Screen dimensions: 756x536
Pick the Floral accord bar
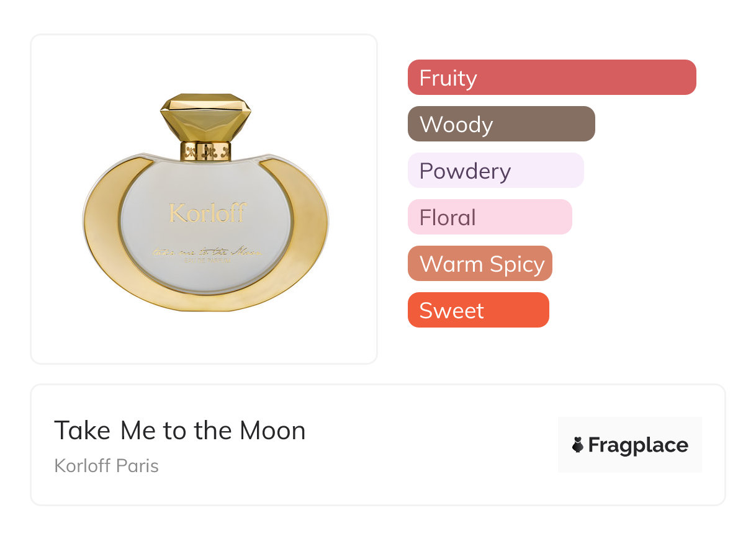pos(490,217)
